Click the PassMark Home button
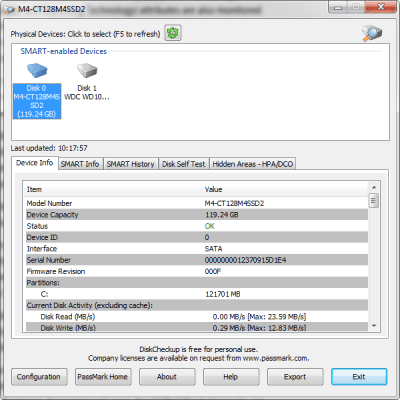 (103, 377)
